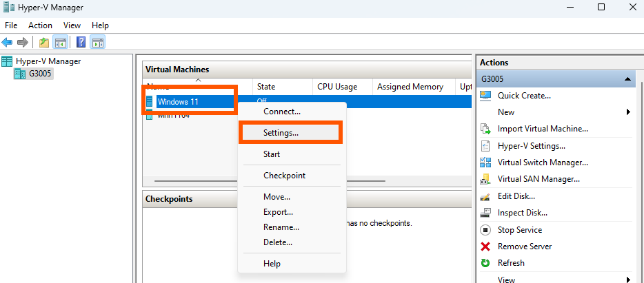This screenshot has height=283, width=644.
Task: Click the Import Virtual Machine icon
Action: [x=485, y=129]
